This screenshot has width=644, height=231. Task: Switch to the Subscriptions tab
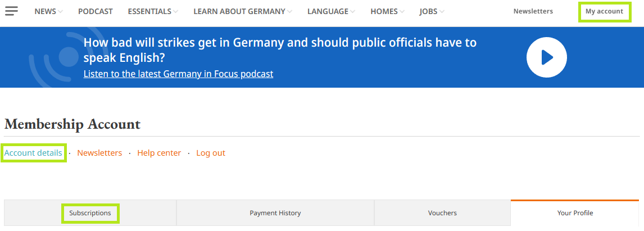(90, 213)
